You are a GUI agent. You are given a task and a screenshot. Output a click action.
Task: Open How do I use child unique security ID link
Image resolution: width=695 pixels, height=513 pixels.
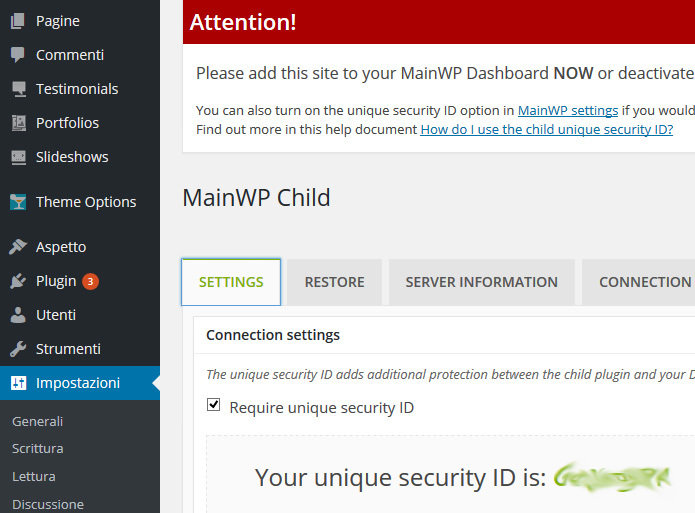click(547, 129)
